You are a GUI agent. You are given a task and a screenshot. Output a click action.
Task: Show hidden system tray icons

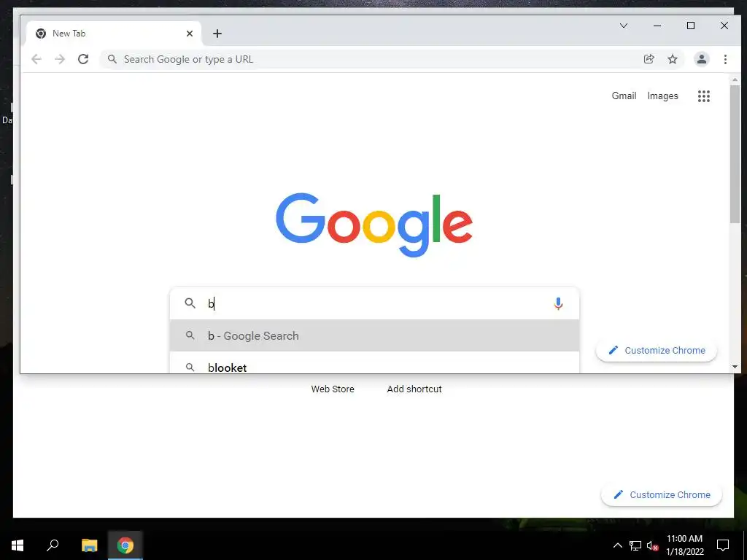click(x=617, y=545)
